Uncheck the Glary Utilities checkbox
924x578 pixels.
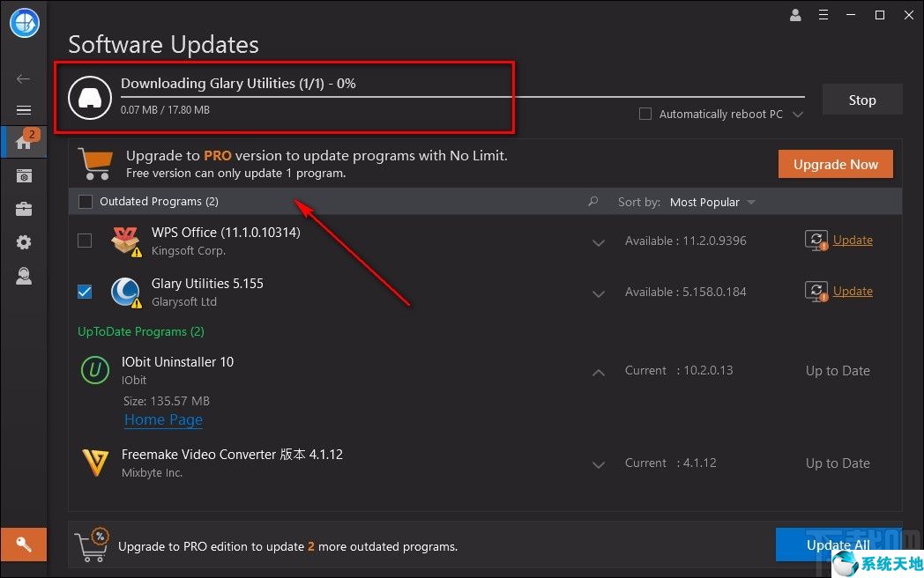[x=85, y=292]
